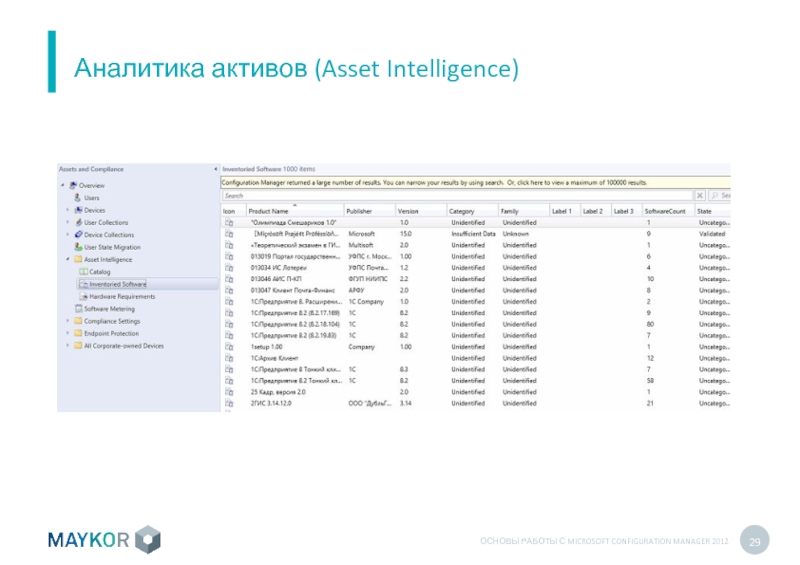Click icon of Microsoft Project Professional row
This screenshot has width=800, height=565.
click(x=230, y=234)
